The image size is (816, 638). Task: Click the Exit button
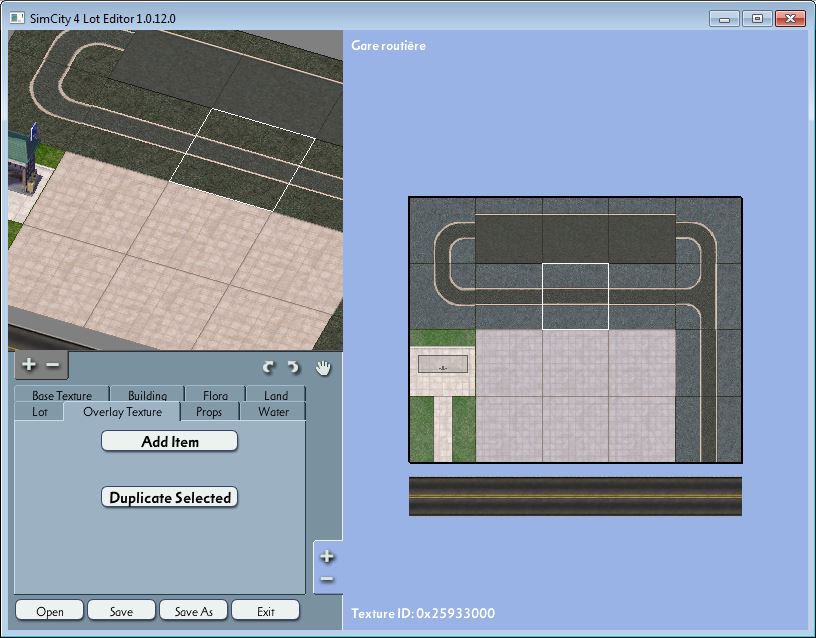(265, 611)
